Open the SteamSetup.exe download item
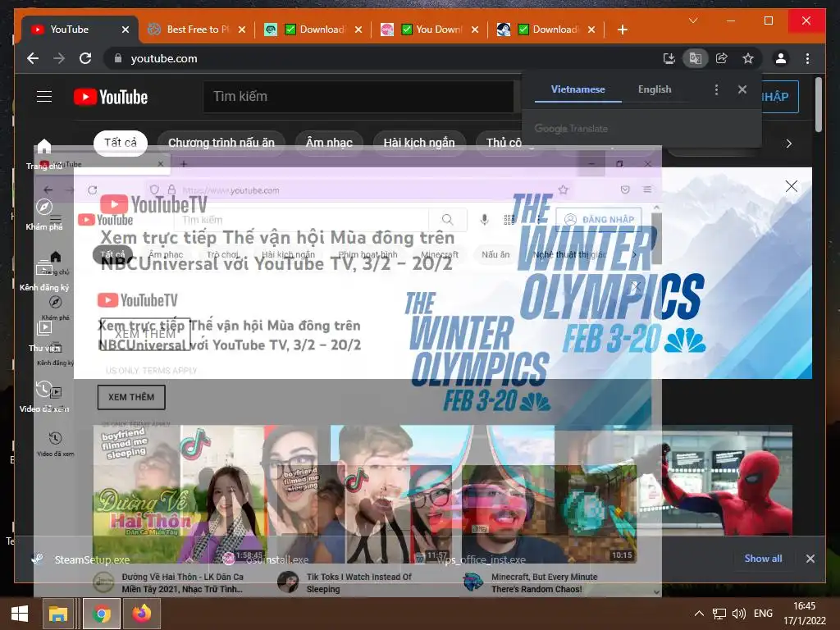Viewport: 840px width, 630px height. click(x=92, y=559)
